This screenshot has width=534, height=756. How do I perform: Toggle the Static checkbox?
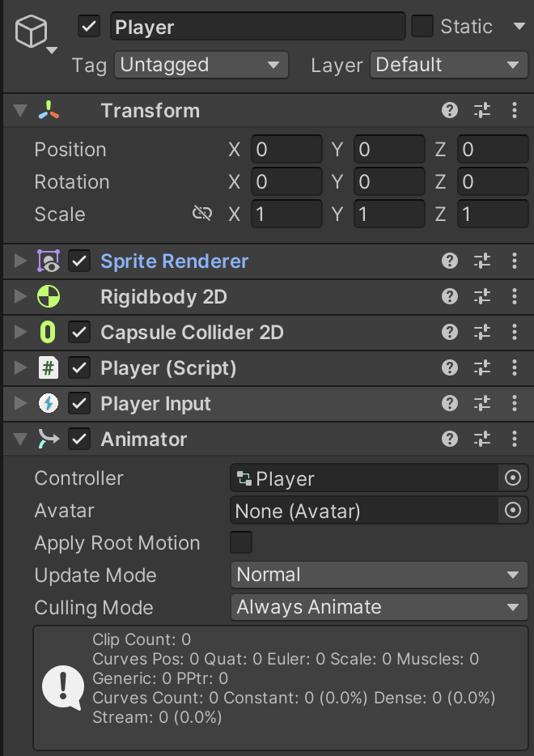pyautogui.click(x=422, y=26)
